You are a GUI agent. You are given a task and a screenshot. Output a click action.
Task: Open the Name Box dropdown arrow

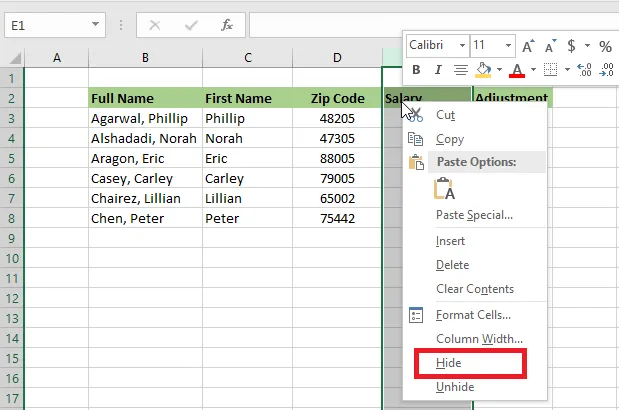click(x=95, y=24)
